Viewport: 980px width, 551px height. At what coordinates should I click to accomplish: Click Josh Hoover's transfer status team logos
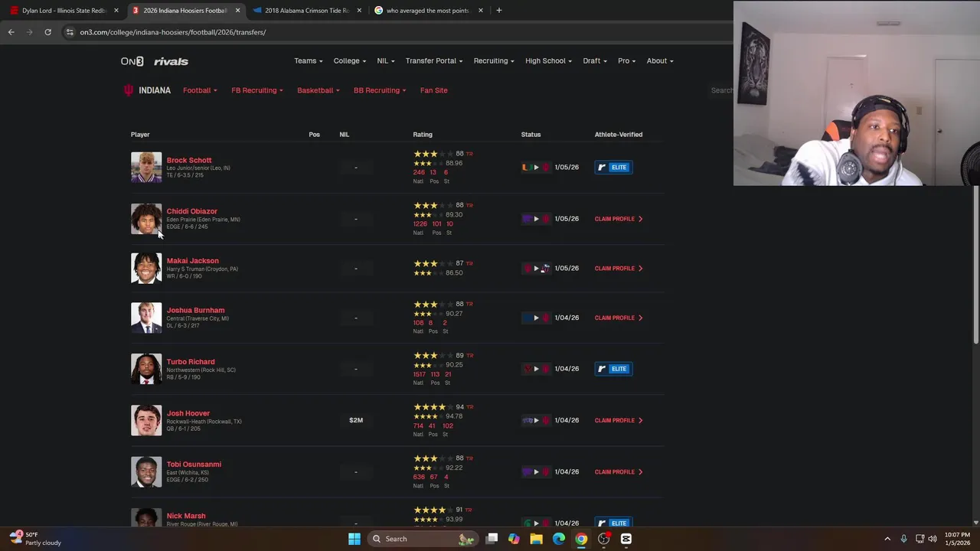pyautogui.click(x=536, y=420)
